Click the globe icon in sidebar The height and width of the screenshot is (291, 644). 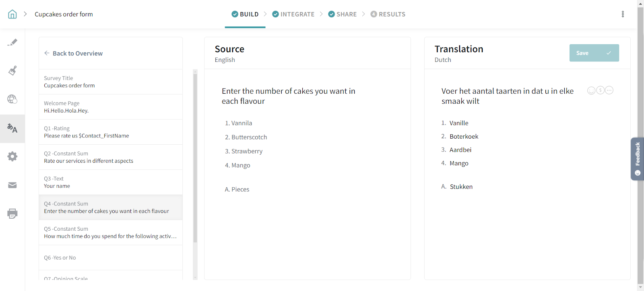coord(12,99)
